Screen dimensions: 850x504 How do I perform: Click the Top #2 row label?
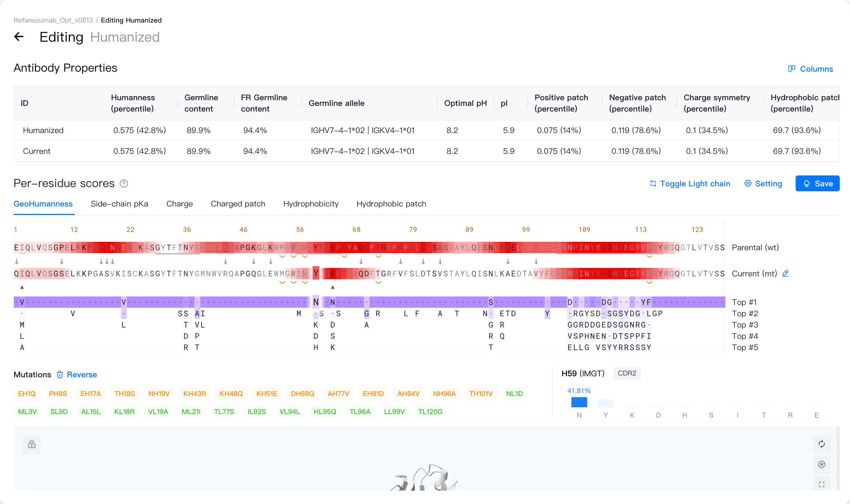coord(745,313)
